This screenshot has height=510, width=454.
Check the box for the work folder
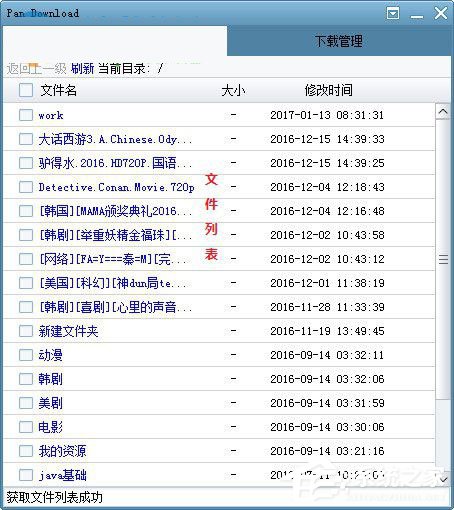pos(26,115)
